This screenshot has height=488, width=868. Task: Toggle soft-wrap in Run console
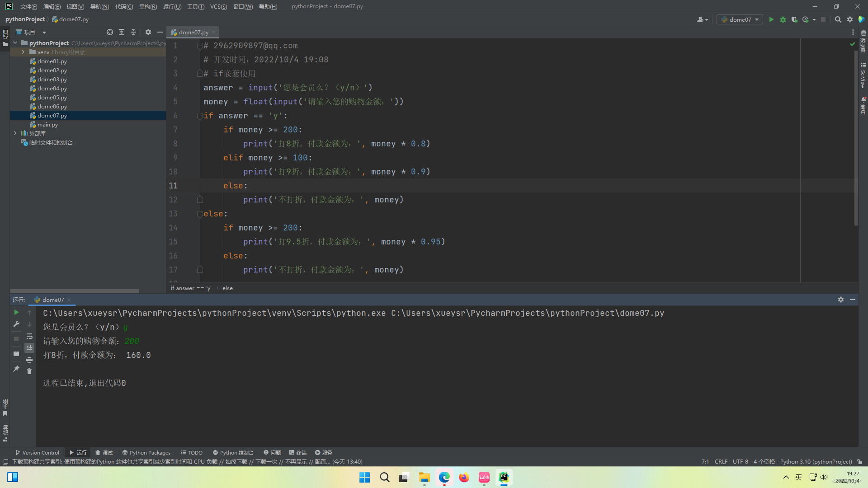29,336
